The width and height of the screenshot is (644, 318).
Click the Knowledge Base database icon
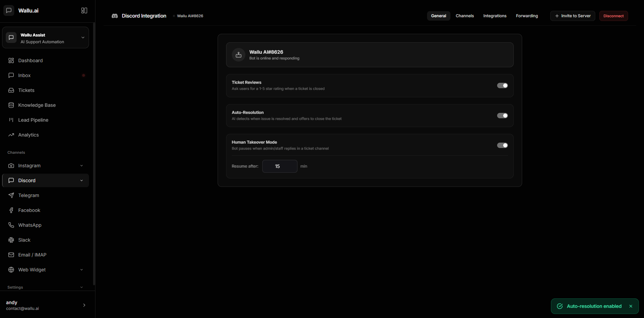pos(11,105)
